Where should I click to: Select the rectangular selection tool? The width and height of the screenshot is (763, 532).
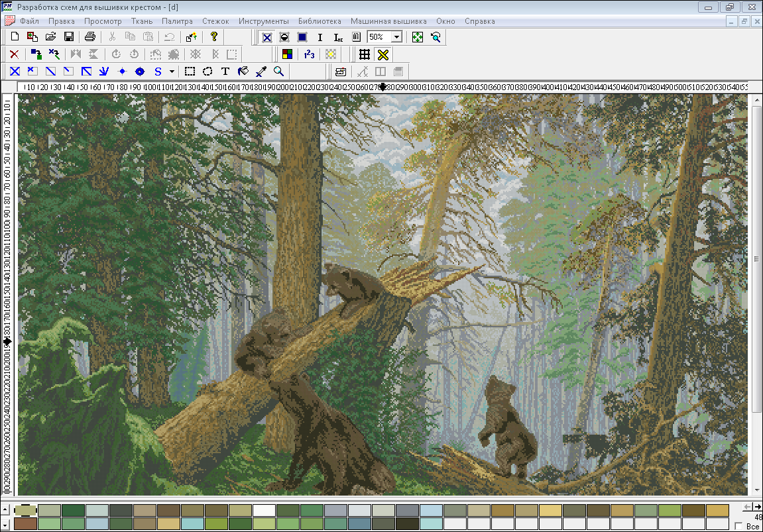click(x=190, y=72)
